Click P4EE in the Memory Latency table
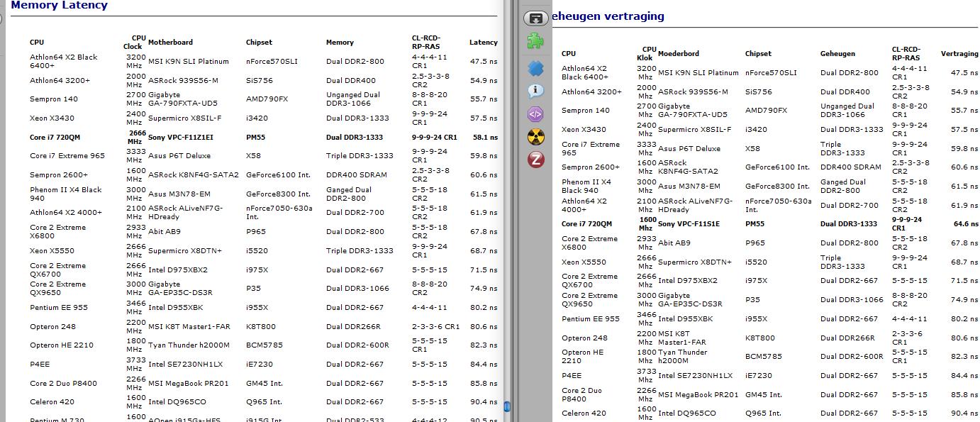Screen dimensions: 980x422 tap(40, 365)
